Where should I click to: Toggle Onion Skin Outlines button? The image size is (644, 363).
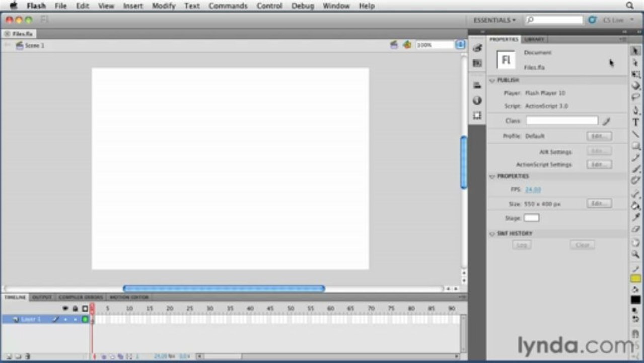[112, 356]
